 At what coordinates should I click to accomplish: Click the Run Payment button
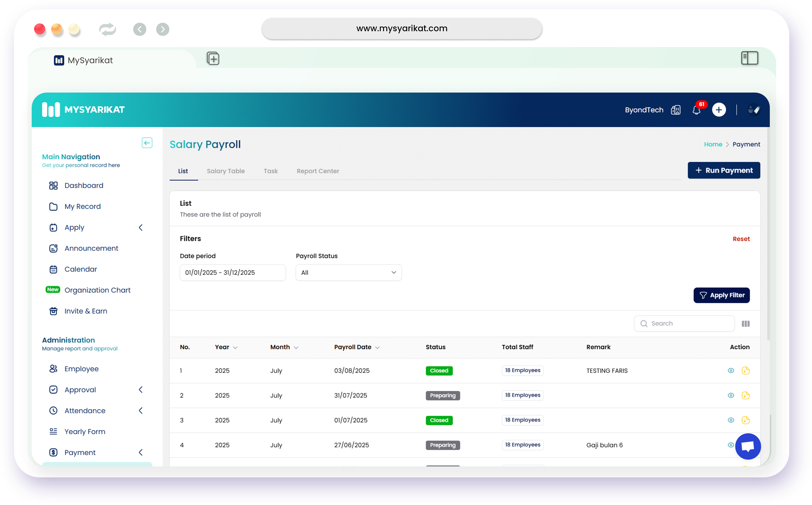coord(724,170)
